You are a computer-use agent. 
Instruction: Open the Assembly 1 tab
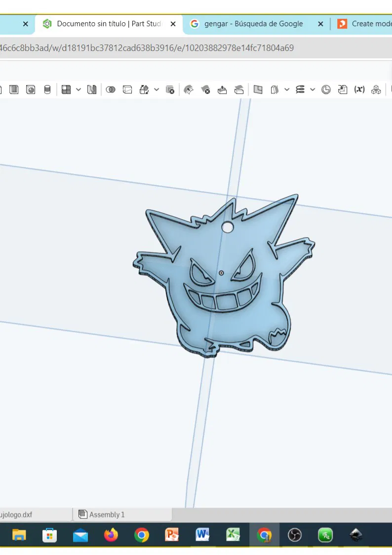[122, 514]
